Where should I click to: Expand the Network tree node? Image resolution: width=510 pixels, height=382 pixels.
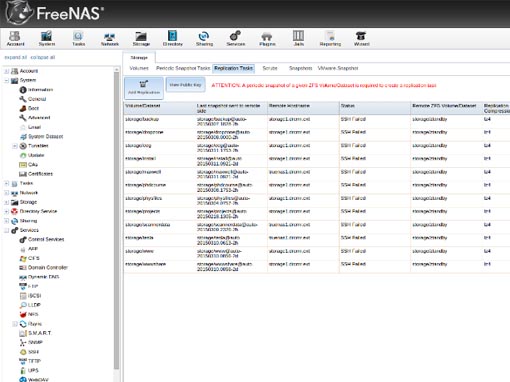(7, 193)
